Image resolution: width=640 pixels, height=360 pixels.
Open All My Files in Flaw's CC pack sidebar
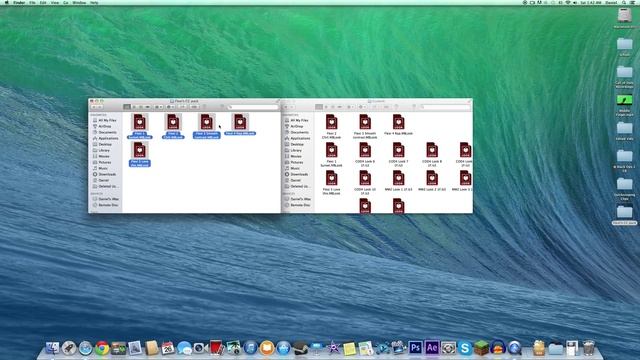coord(104,120)
